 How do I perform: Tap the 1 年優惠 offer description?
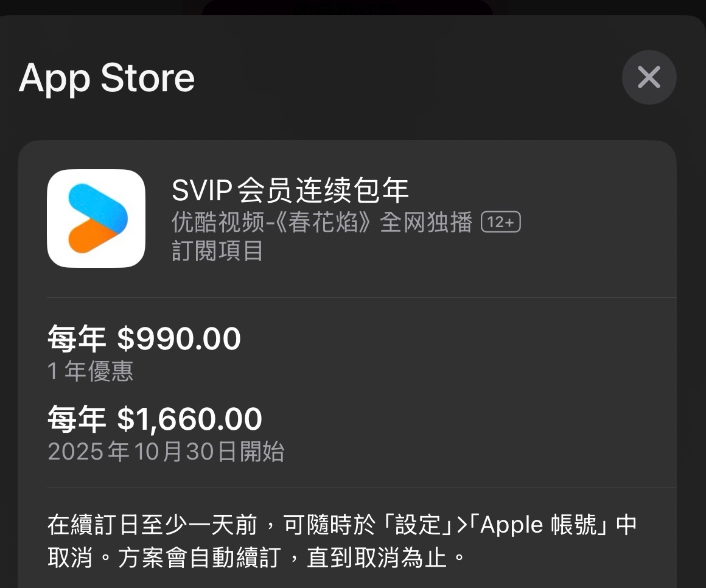coord(91,371)
